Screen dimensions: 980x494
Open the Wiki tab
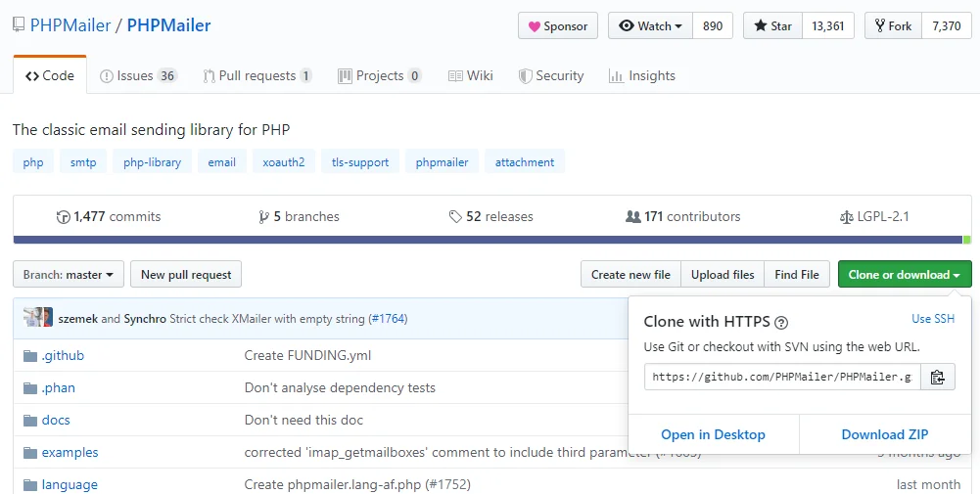click(x=471, y=75)
